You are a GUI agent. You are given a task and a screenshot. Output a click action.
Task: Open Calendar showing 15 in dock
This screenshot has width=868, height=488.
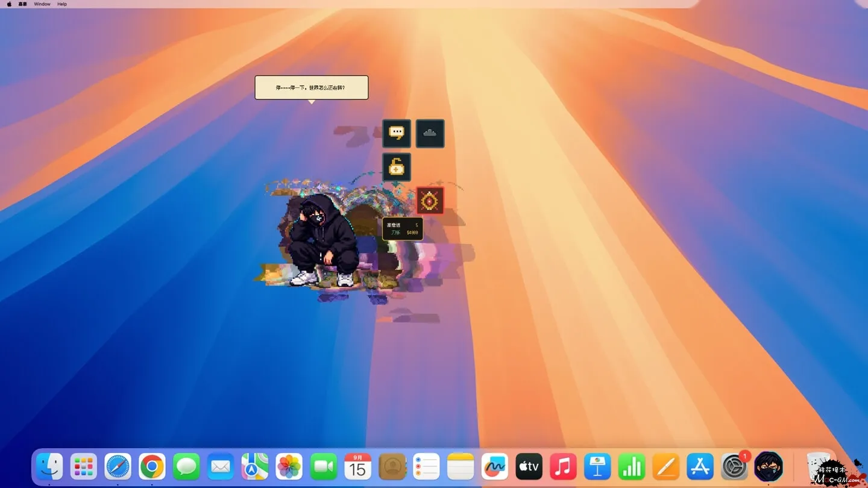(358, 467)
